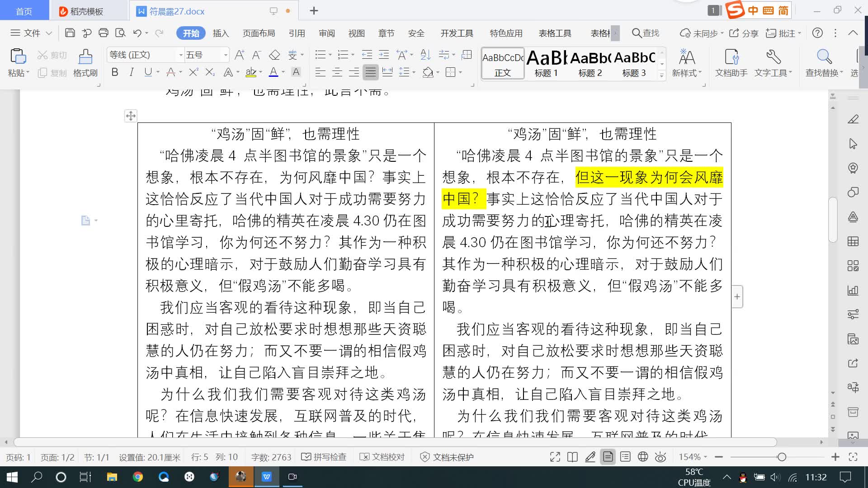Viewport: 868px width, 488px height.
Task: Toggle Spell Check (拼写检查) in status bar
Action: click(324, 457)
